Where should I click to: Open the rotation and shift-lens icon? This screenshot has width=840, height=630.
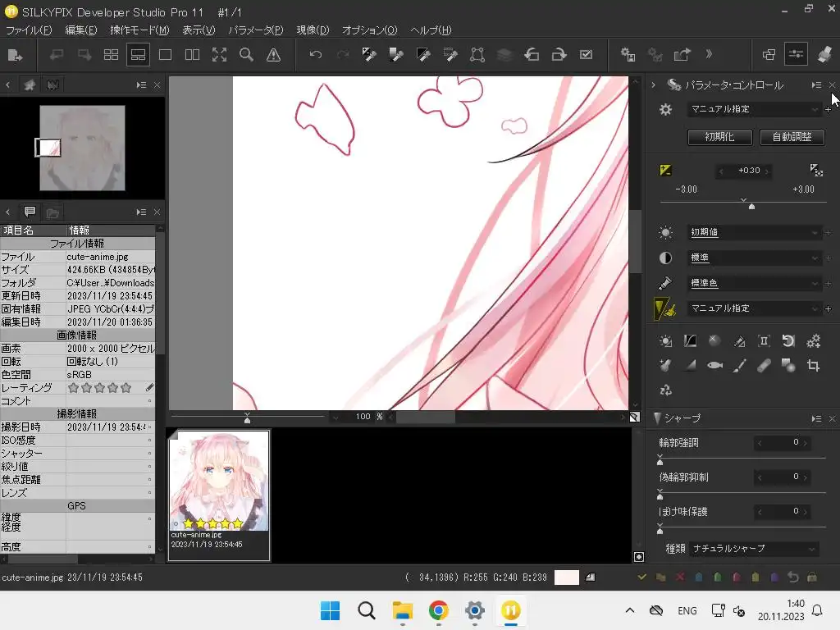[x=788, y=340]
